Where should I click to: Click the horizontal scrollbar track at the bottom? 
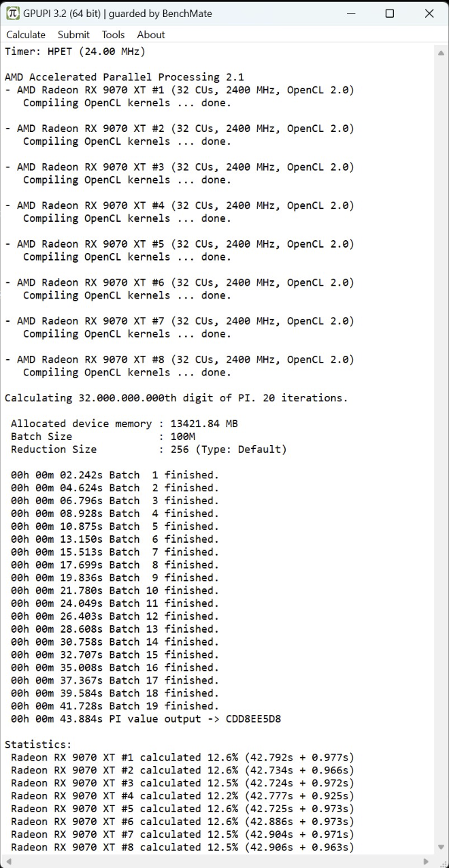pos(218,861)
